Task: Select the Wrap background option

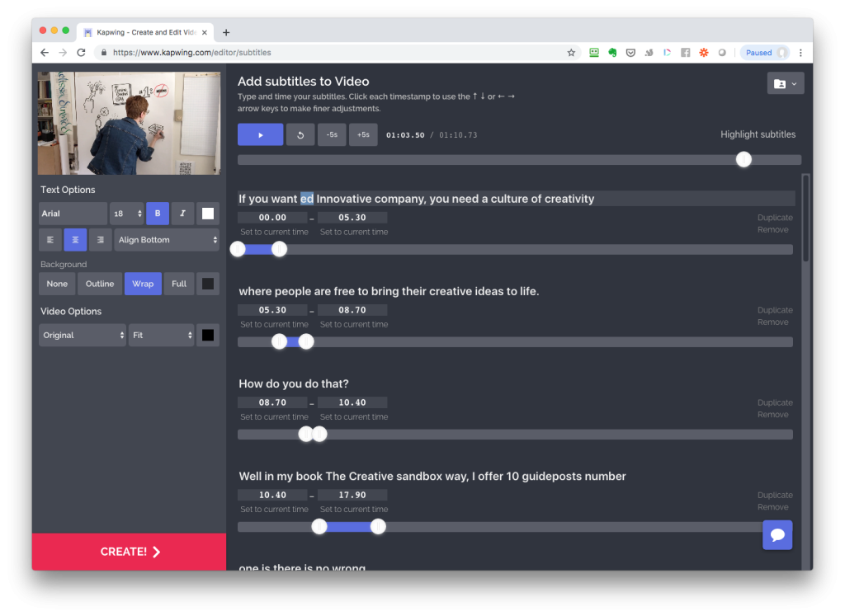Action: point(143,284)
